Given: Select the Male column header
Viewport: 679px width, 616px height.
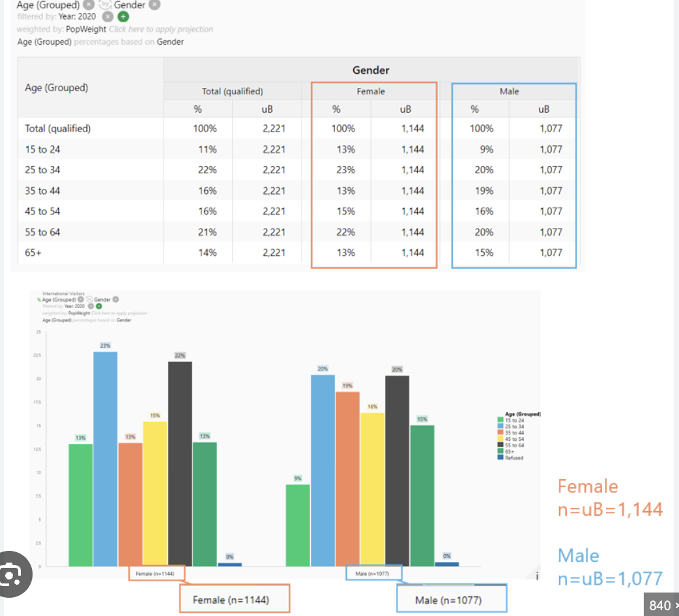Looking at the screenshot, I should pos(509,91).
